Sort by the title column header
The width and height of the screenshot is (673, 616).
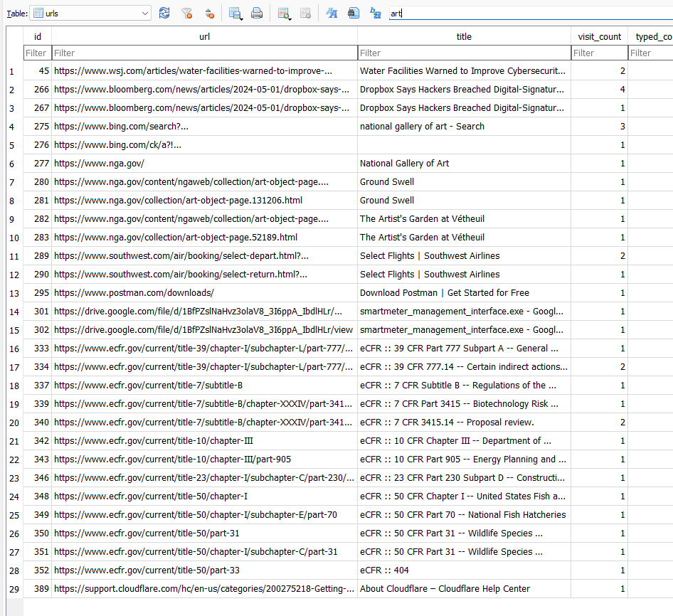[x=464, y=36]
